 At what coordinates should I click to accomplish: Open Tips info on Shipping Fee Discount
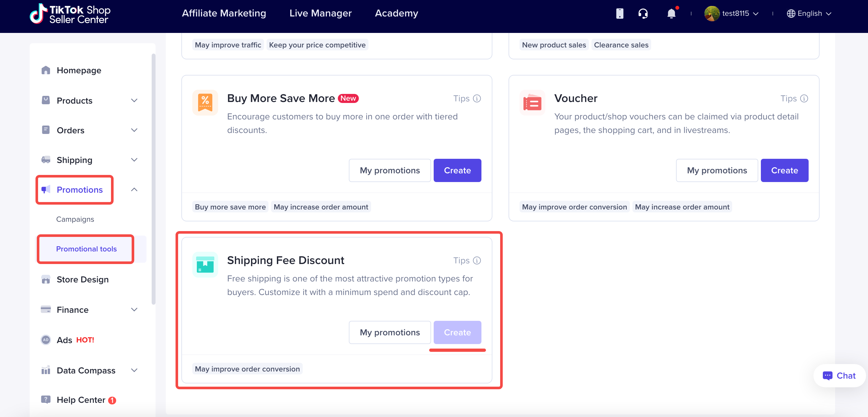[x=477, y=260]
